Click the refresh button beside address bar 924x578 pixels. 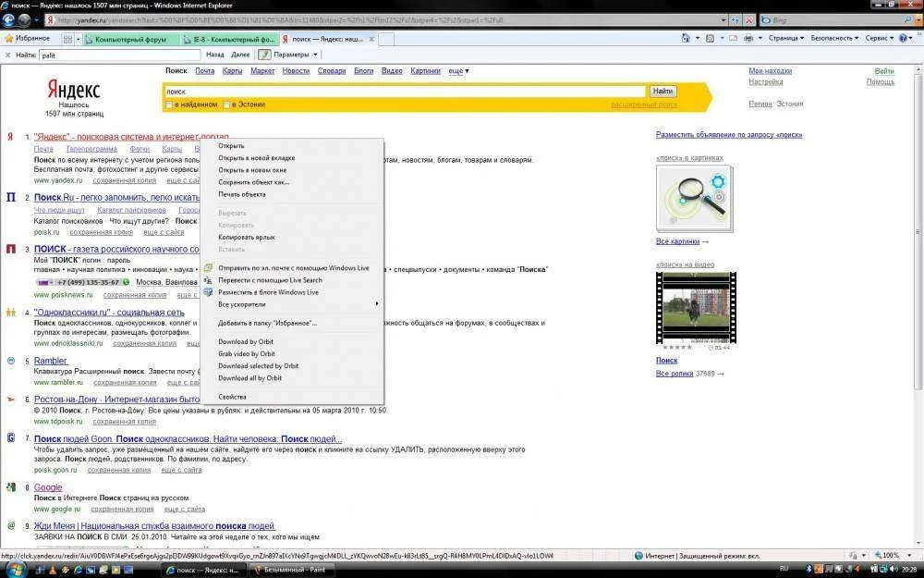pyautogui.click(x=736, y=20)
